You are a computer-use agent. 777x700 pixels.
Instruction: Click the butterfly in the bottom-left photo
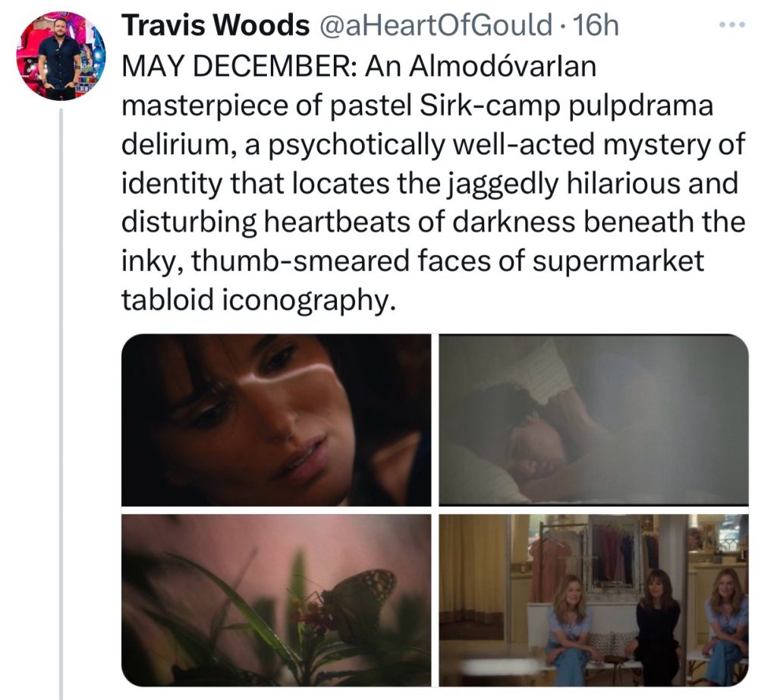tap(358, 600)
